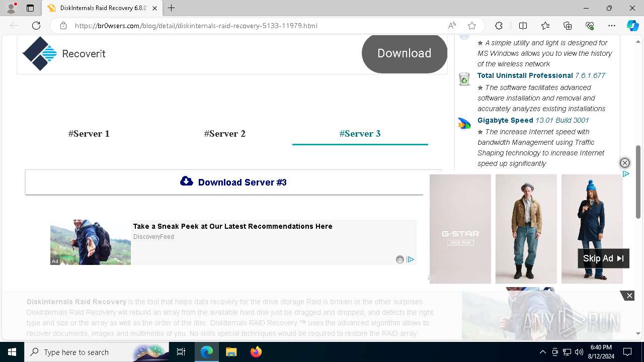Screen dimensions: 644x362
Task: Open Edge settings and more menu
Action: coord(612,26)
